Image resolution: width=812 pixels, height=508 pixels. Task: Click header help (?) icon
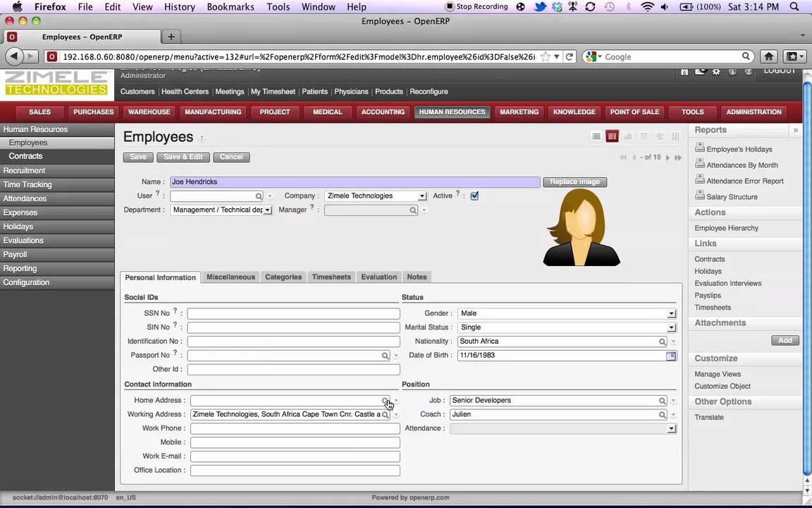[749, 71]
